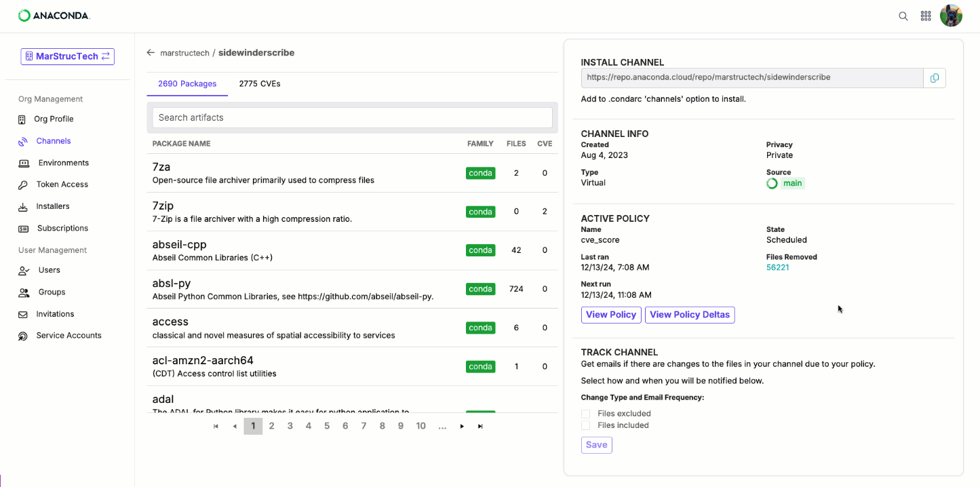This screenshot has width=980, height=487.
Task: Click the Anaconda logo
Action: pos(54,16)
